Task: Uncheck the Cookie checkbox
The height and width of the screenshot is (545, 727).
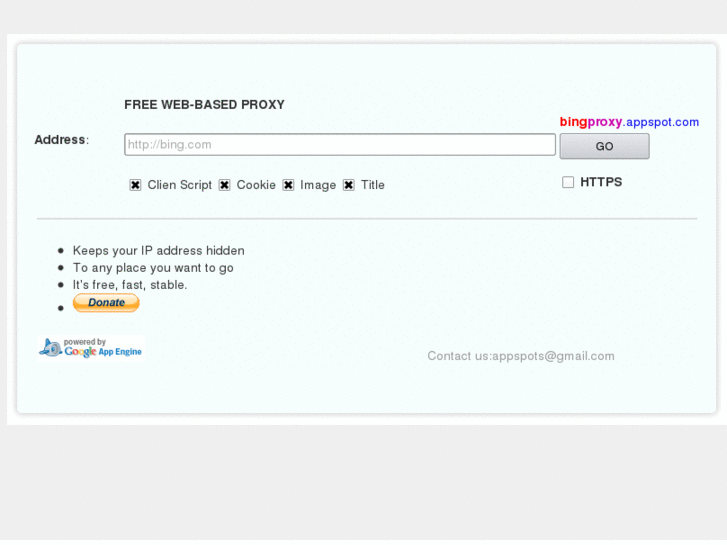Action: point(225,185)
